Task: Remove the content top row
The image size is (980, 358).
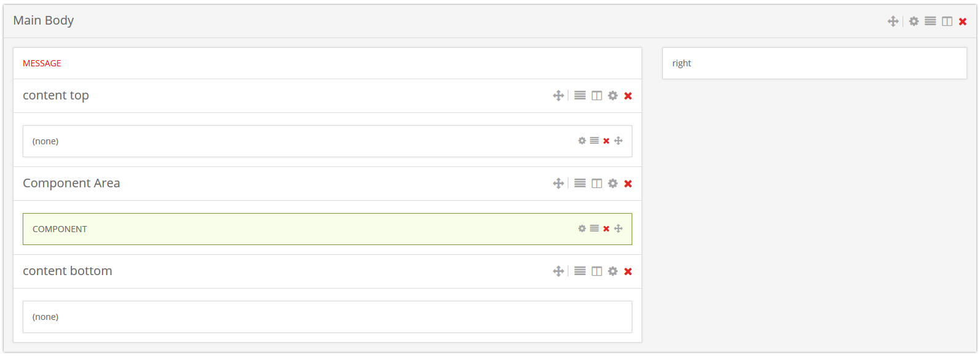Action: click(628, 96)
